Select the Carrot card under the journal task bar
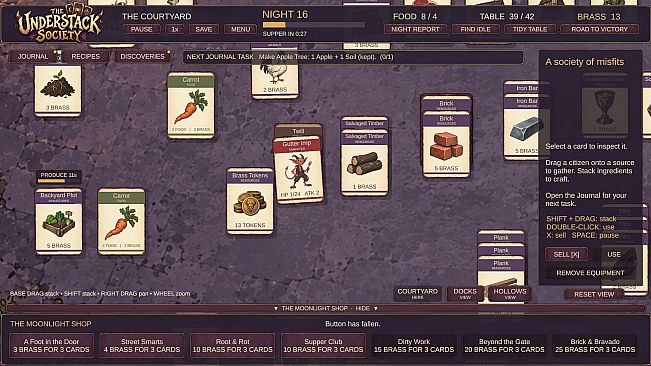Screen dimensions: 651x366 [x=191, y=105]
